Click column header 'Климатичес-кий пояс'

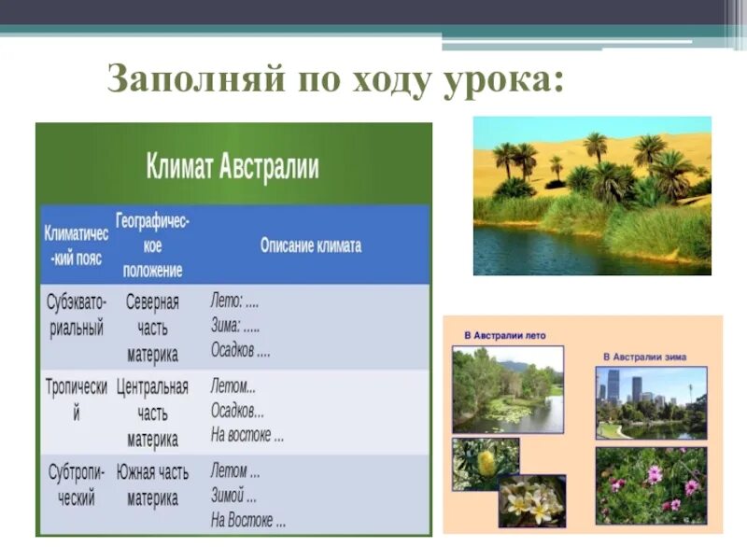coord(77,245)
